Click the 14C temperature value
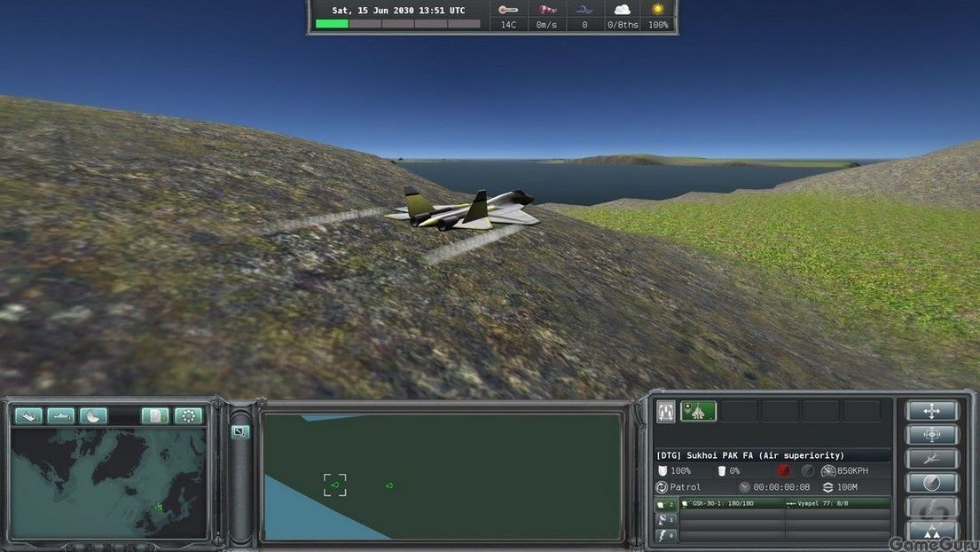The image size is (980, 552). coord(508,25)
